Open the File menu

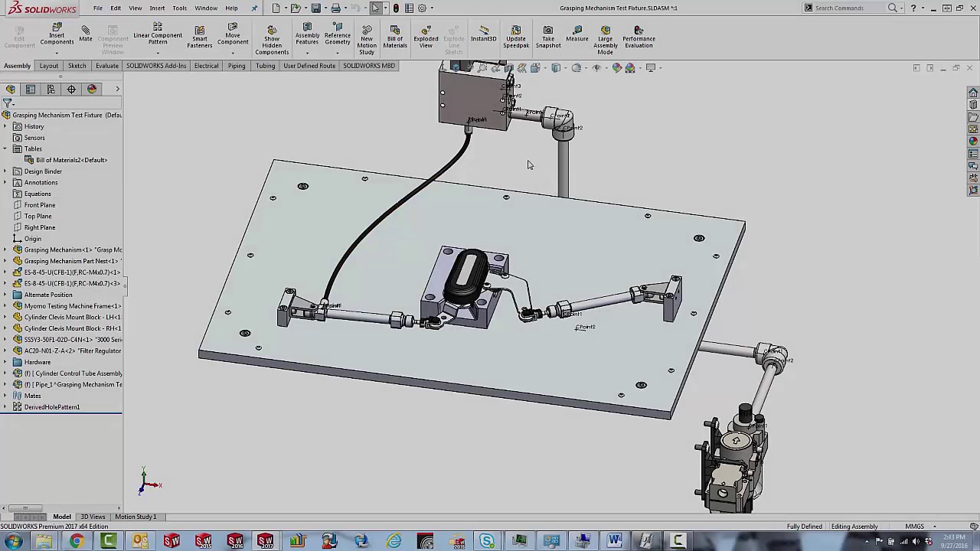[98, 8]
